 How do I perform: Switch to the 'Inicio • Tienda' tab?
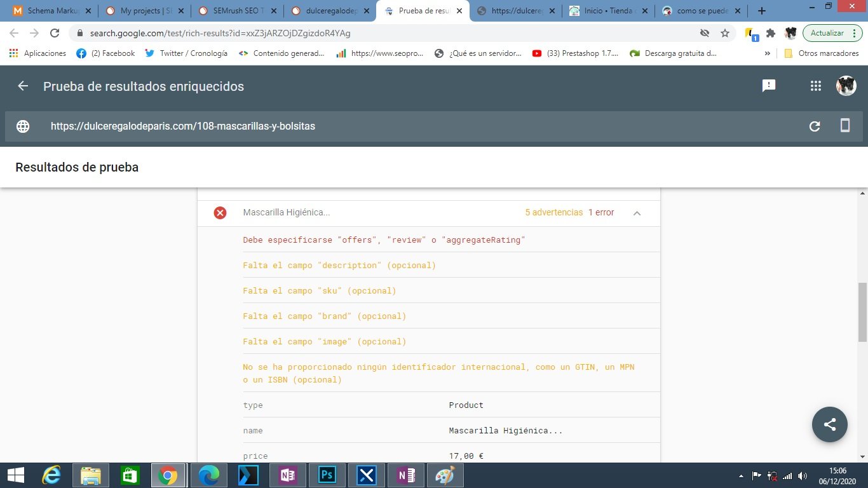609,11
